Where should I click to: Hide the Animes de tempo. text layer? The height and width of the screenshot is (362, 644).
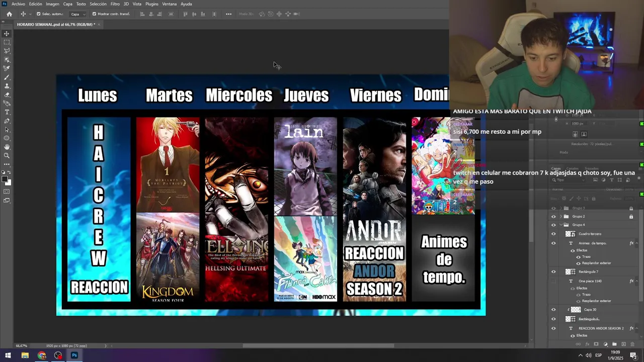pos(553,243)
